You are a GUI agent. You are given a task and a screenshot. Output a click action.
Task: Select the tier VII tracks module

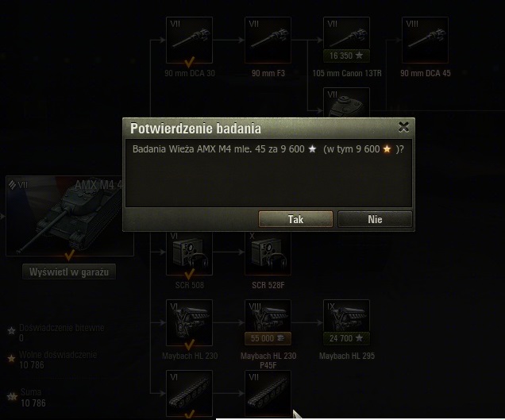[x=268, y=394]
